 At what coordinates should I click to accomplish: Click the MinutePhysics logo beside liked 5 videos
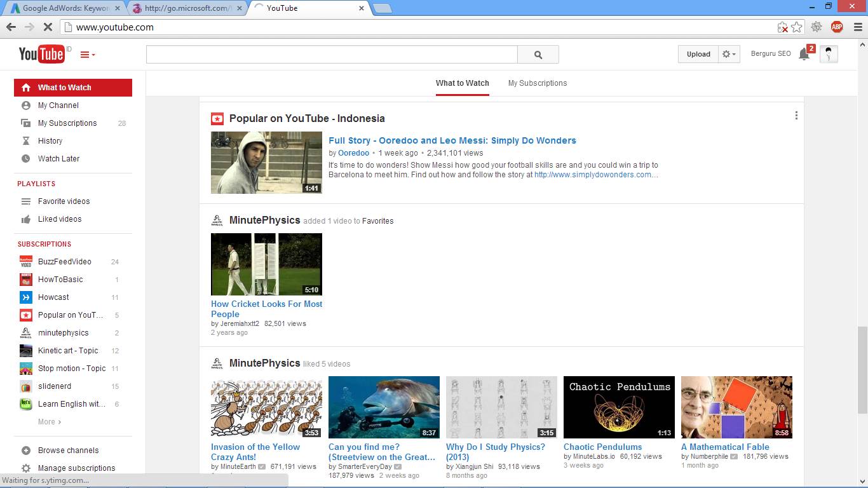click(217, 363)
